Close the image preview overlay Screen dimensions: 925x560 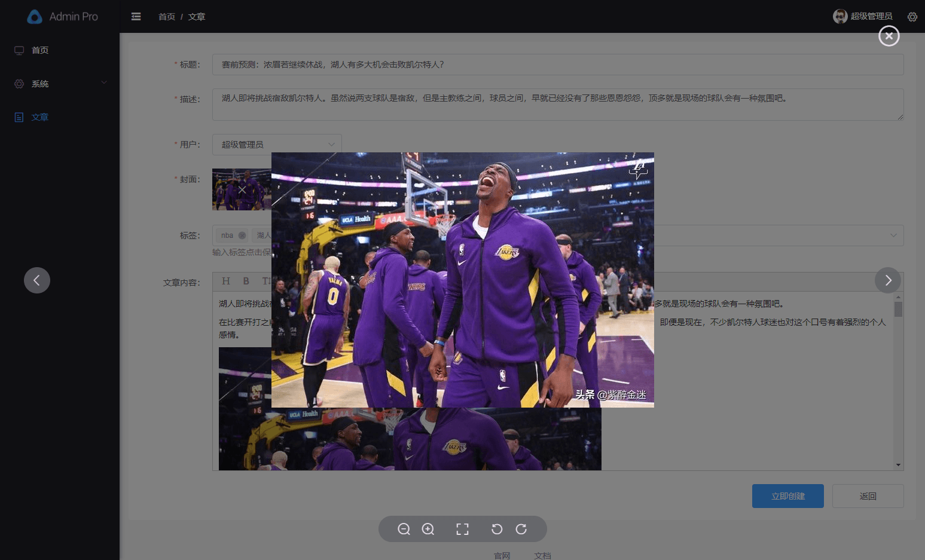pos(889,36)
